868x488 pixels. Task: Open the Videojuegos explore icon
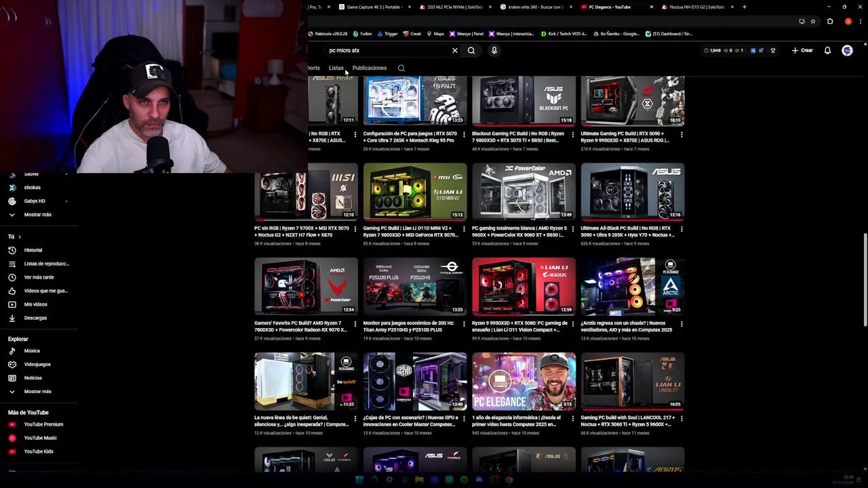click(12, 365)
